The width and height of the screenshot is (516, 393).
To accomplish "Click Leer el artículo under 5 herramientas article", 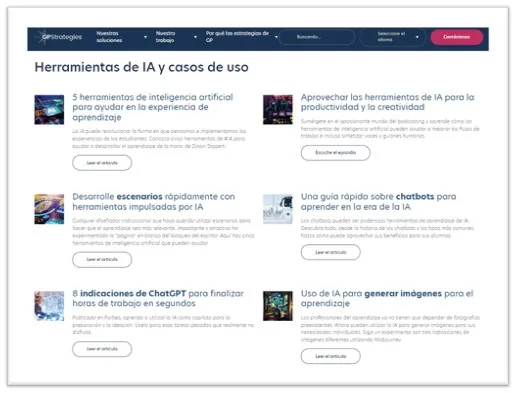I will (x=102, y=163).
